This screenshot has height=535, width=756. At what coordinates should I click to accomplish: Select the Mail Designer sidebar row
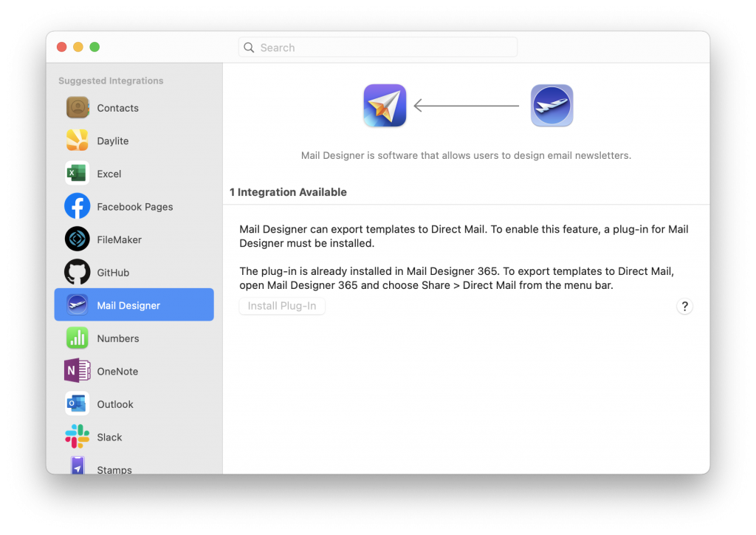click(x=134, y=305)
